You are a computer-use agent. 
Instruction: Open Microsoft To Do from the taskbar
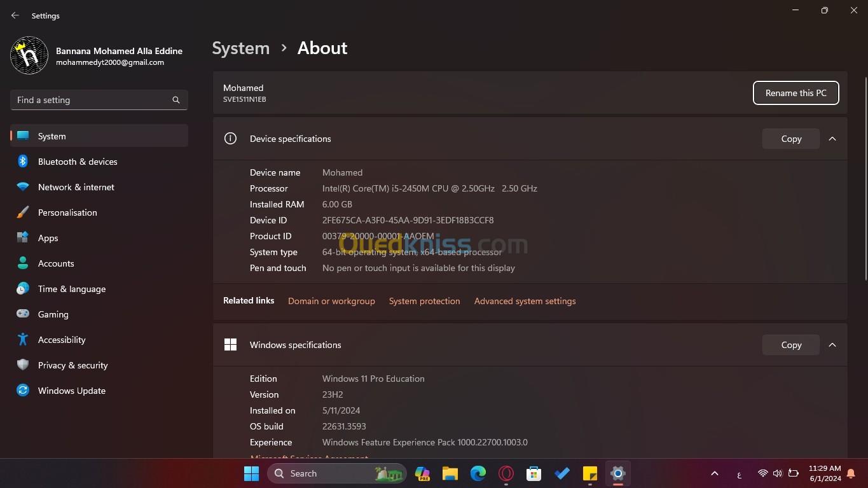pos(562,473)
